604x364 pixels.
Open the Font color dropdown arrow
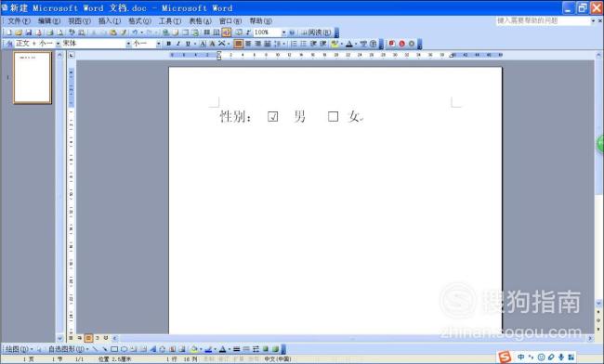356,44
